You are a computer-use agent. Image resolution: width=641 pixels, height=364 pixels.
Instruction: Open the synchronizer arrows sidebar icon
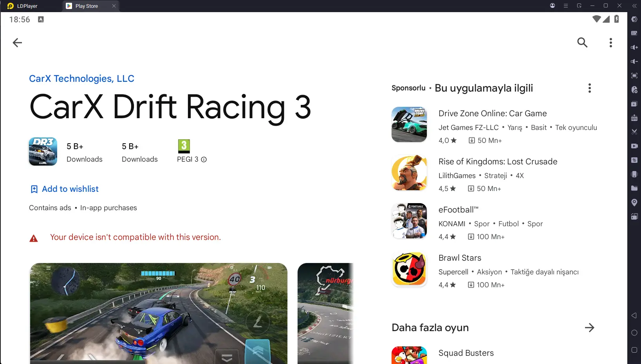click(x=634, y=160)
